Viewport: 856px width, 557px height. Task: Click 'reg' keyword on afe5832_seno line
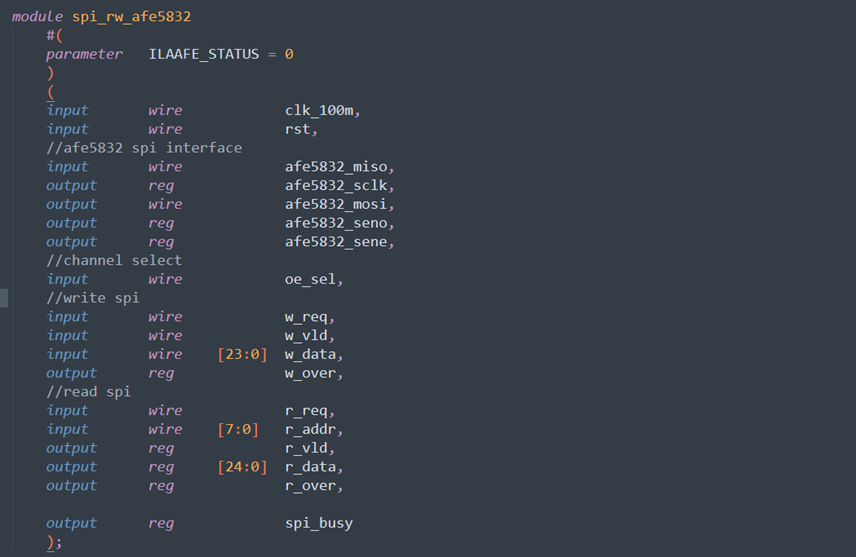tap(161, 223)
